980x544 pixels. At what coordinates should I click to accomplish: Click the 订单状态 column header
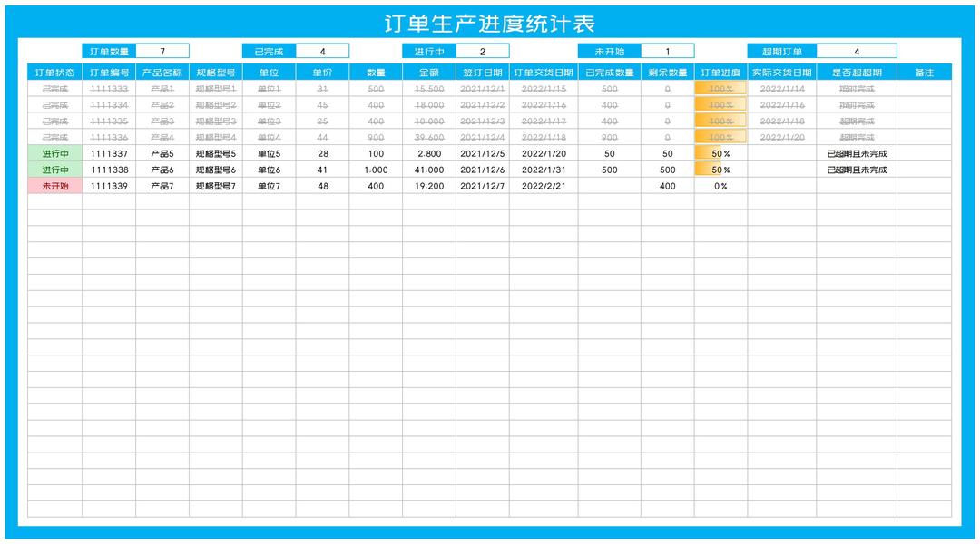[55, 73]
